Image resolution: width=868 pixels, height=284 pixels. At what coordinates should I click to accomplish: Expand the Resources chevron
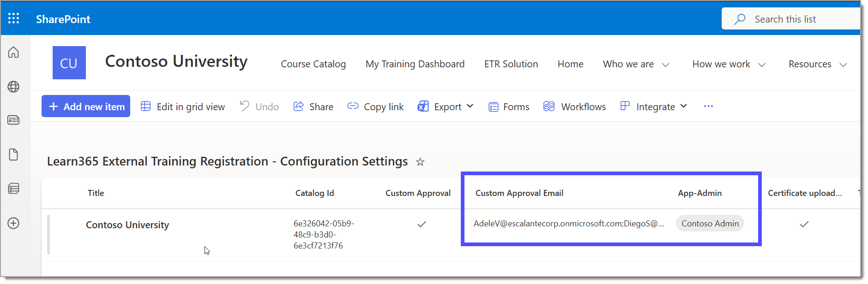[843, 65]
